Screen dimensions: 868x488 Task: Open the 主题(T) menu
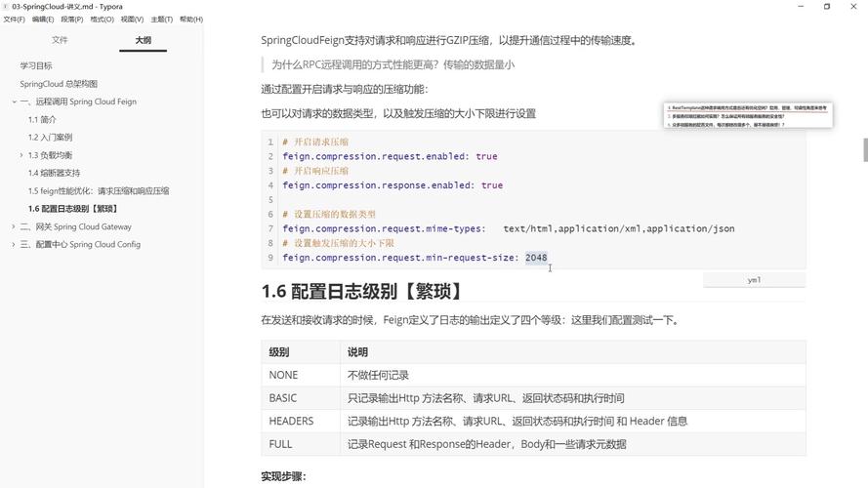(162, 20)
